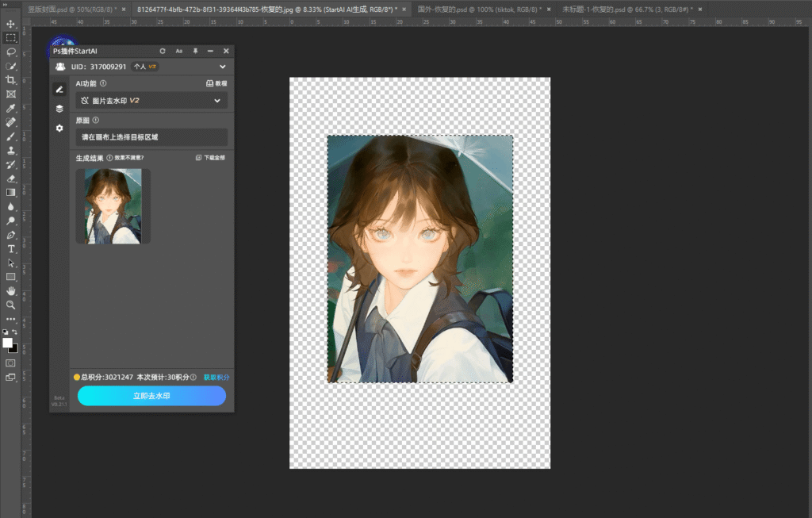Select the Horizontal Type tool
Viewport: 812px width, 518px height.
(11, 249)
